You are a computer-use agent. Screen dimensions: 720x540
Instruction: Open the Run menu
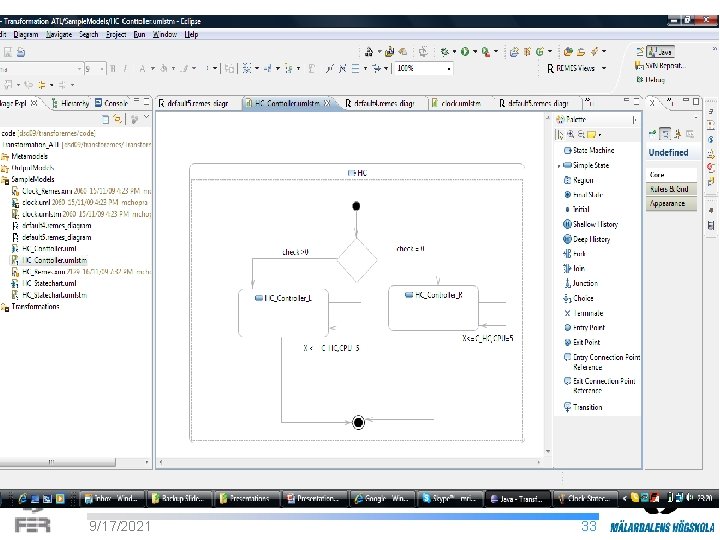tap(139, 34)
